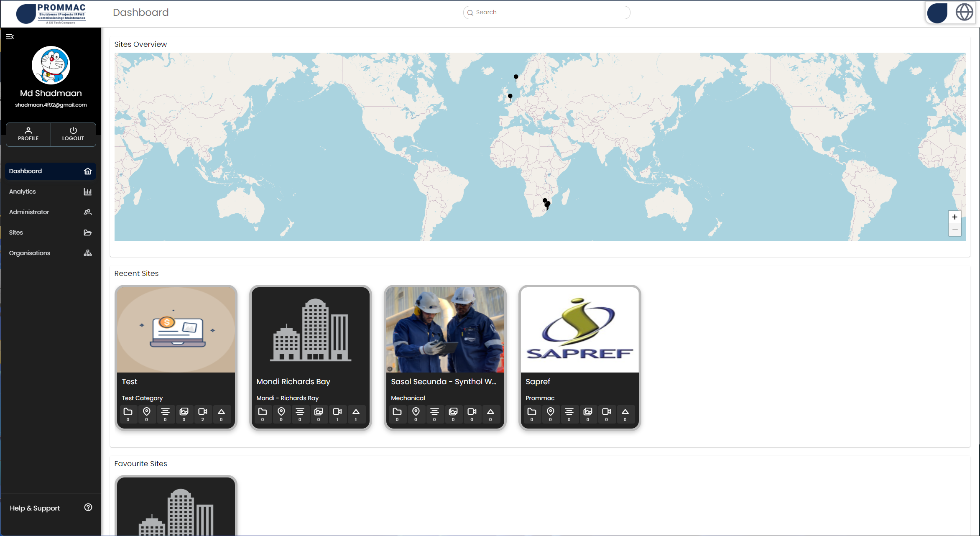Viewport: 980px width, 536px height.
Task: Open the Analytics menu item
Action: click(x=50, y=191)
